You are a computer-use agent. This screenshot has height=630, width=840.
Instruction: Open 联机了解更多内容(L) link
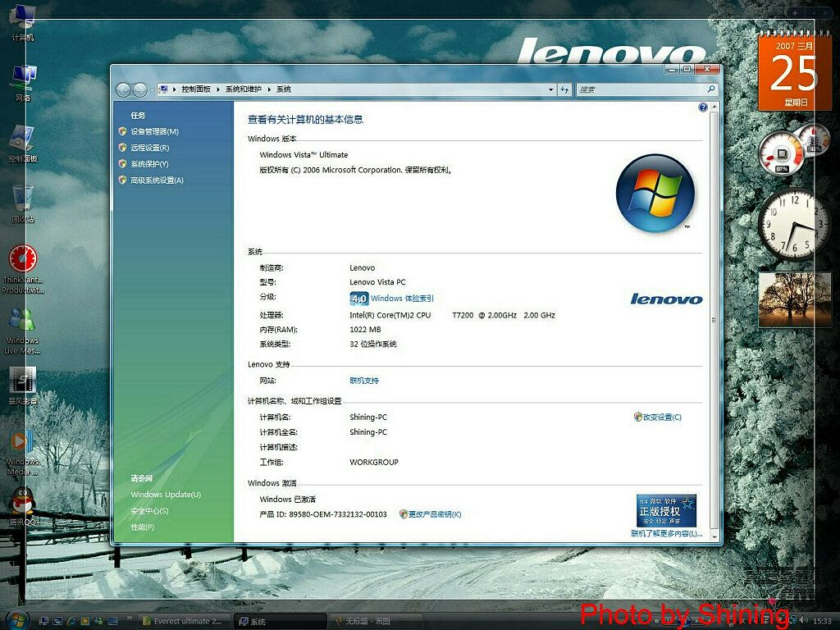(x=666, y=533)
